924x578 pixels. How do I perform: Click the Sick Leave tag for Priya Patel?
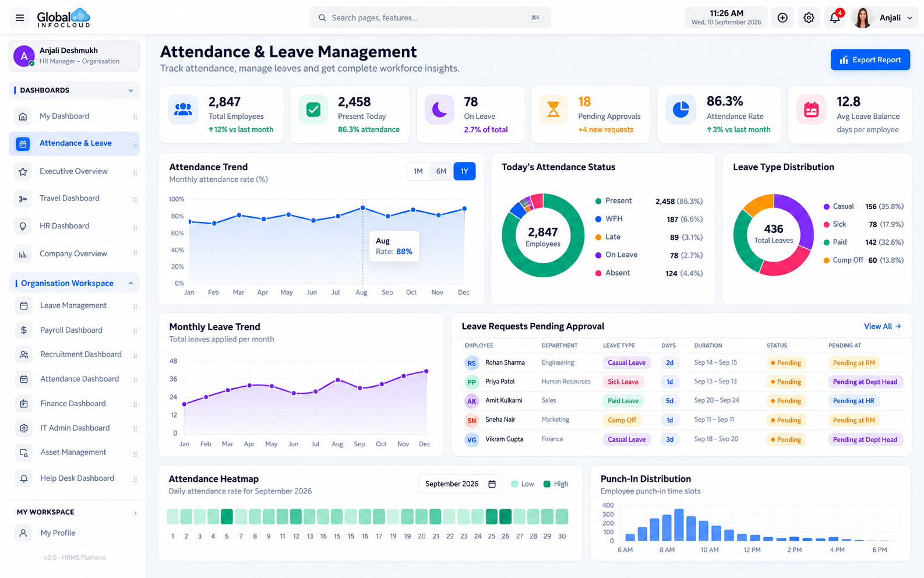pyautogui.click(x=623, y=382)
